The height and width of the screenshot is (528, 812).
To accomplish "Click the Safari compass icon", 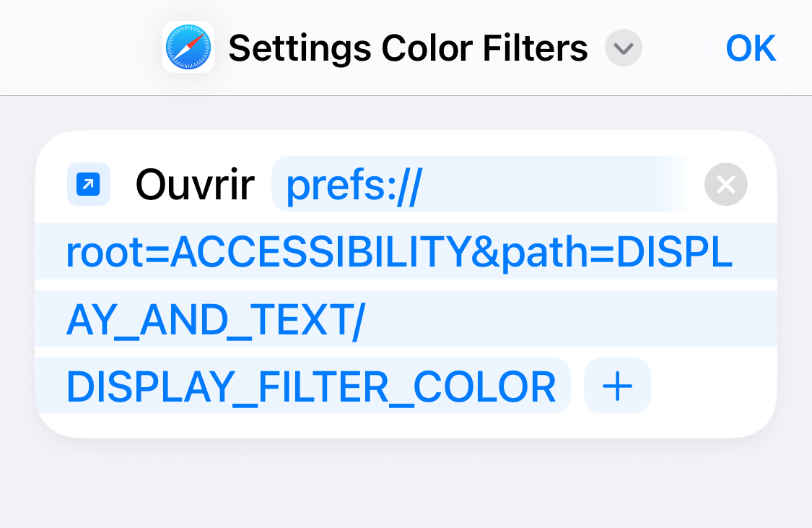I will [x=188, y=48].
